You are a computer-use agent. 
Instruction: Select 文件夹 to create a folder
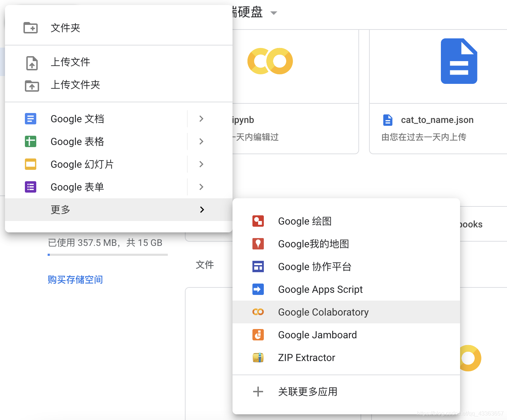[119, 28]
